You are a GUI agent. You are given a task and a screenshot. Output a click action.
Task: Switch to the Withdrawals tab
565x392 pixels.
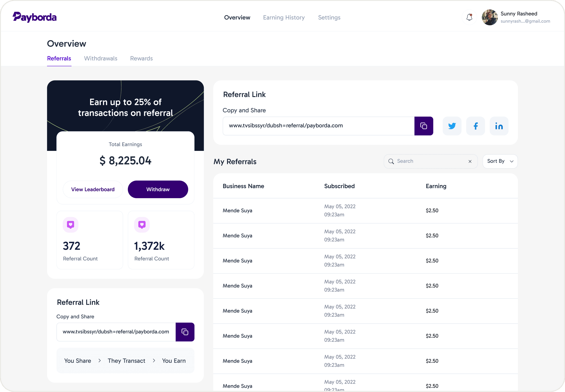coord(101,58)
